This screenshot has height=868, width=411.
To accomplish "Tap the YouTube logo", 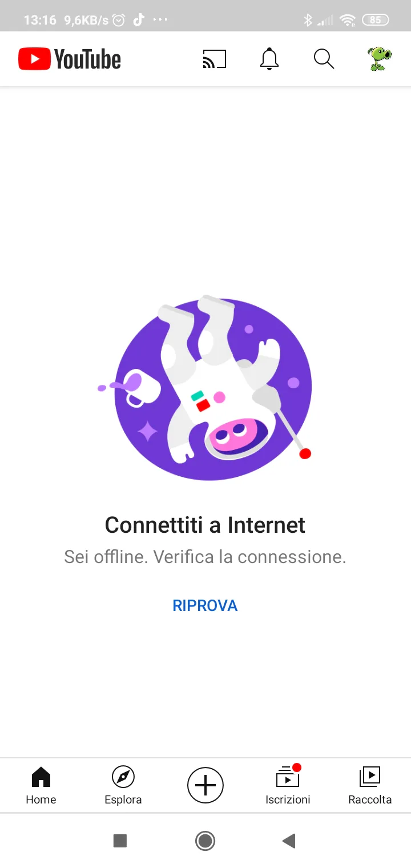I will tap(70, 59).
